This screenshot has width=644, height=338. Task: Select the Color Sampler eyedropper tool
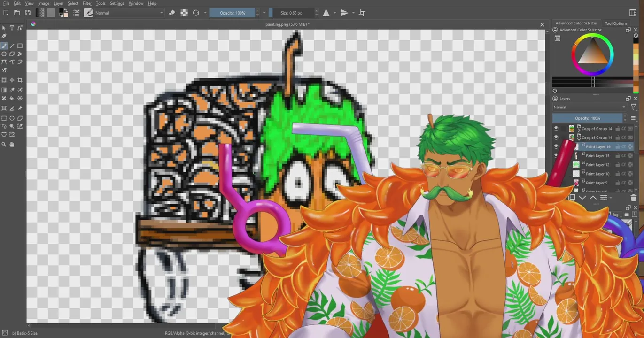tap(12, 90)
